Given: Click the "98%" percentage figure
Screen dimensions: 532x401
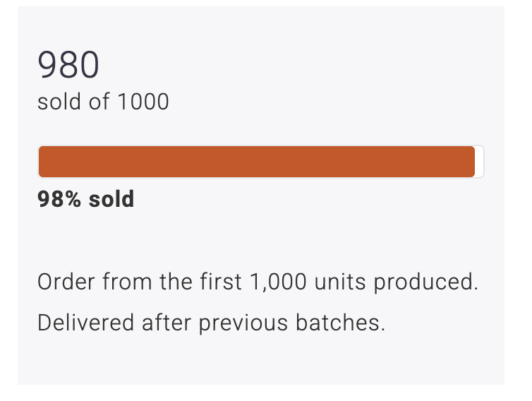Looking at the screenshot, I should pos(59,199).
